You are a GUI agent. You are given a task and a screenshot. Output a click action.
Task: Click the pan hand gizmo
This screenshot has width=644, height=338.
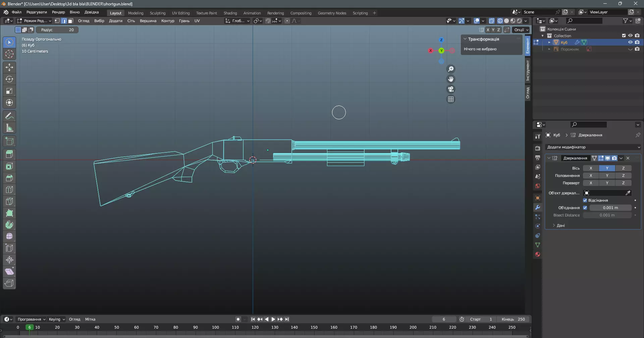tap(451, 79)
